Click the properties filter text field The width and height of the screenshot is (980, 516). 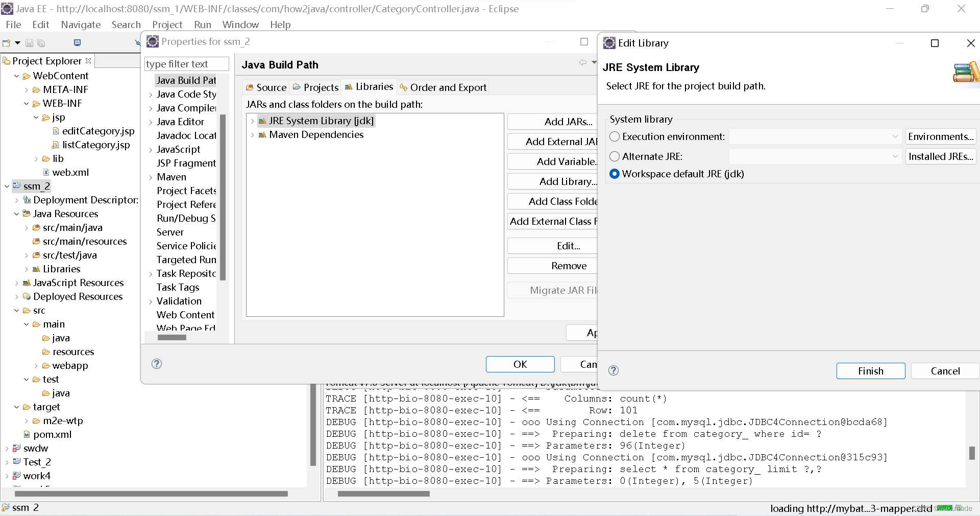[x=187, y=64]
